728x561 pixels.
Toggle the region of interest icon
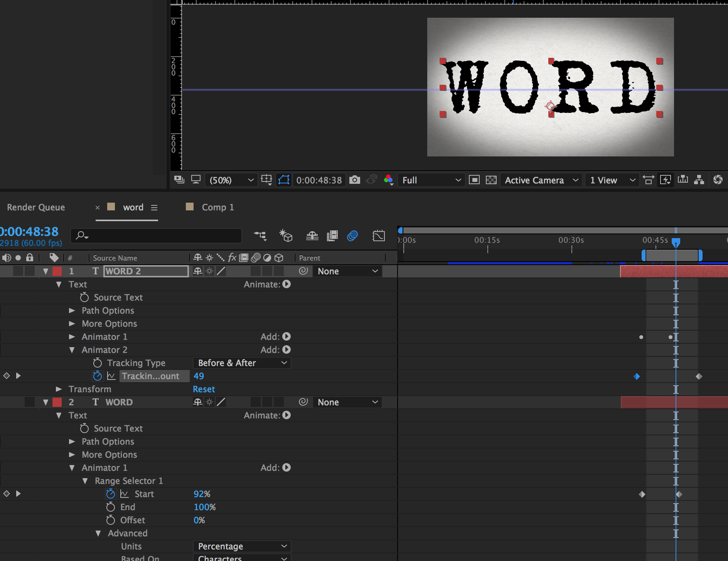click(x=474, y=180)
